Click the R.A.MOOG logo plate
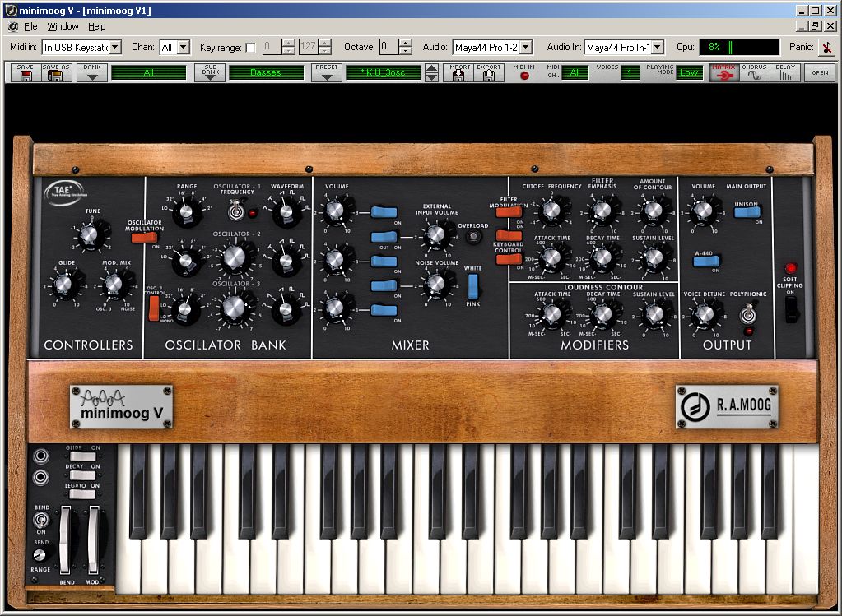842x616 pixels. point(727,406)
